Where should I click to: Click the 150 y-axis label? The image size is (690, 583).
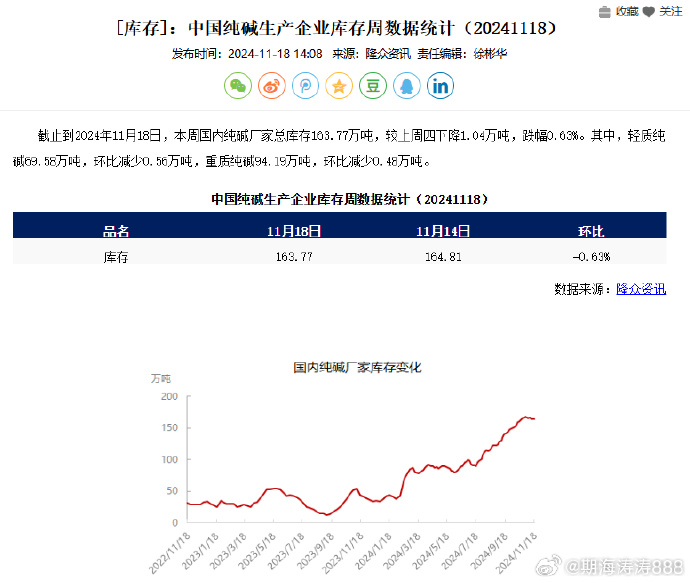(x=169, y=428)
